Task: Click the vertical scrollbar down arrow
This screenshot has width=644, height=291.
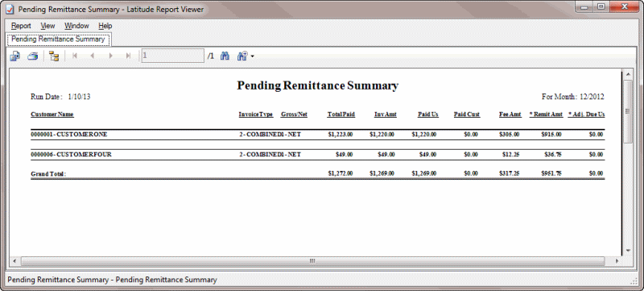Action: (628, 250)
